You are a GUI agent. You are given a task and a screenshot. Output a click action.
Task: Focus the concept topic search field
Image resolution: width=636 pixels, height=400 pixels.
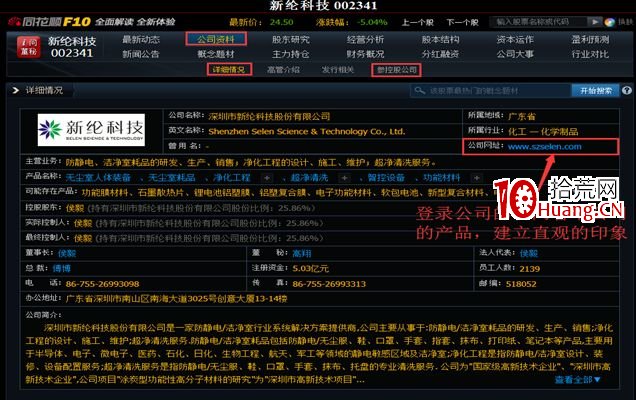point(491,90)
